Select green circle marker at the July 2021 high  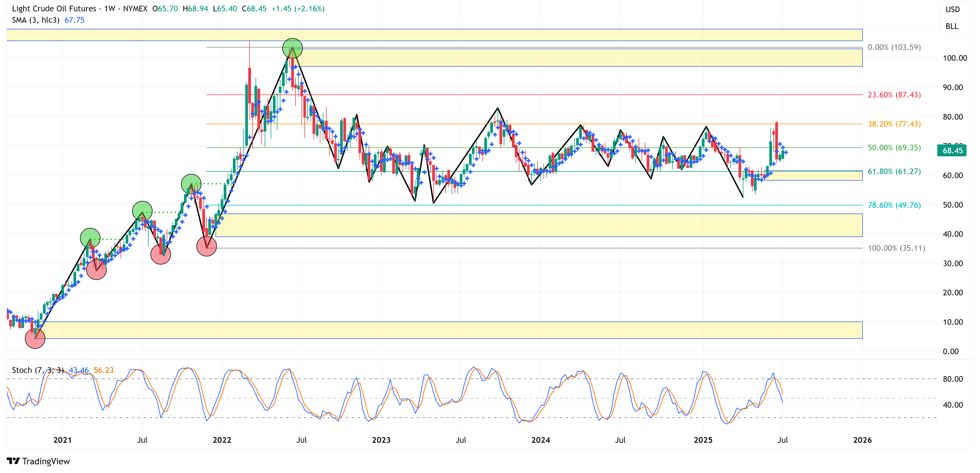[142, 211]
